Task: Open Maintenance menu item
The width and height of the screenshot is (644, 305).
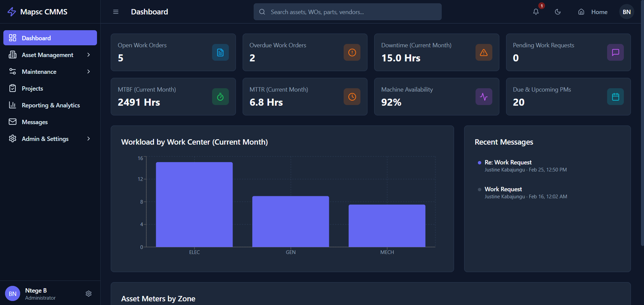Action: point(50,71)
